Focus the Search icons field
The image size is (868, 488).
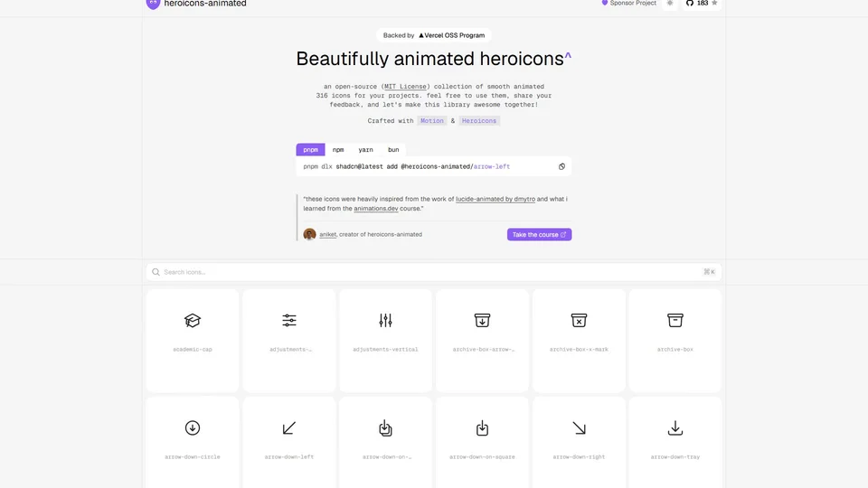(433, 272)
